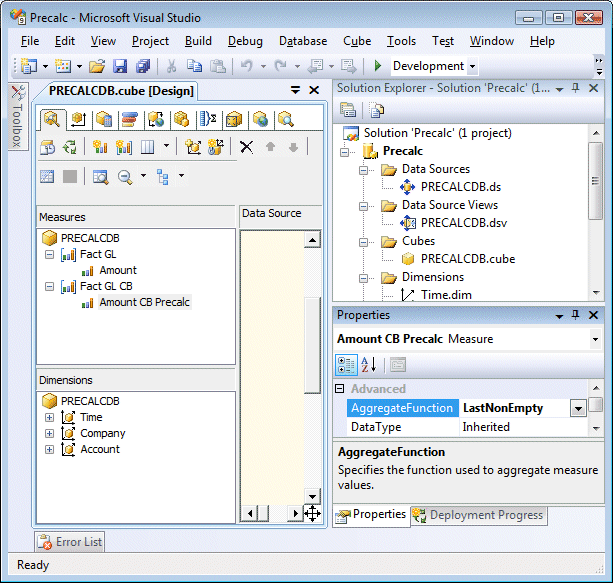Open the Error List tab
This screenshot has width=613, height=583.
point(70,542)
